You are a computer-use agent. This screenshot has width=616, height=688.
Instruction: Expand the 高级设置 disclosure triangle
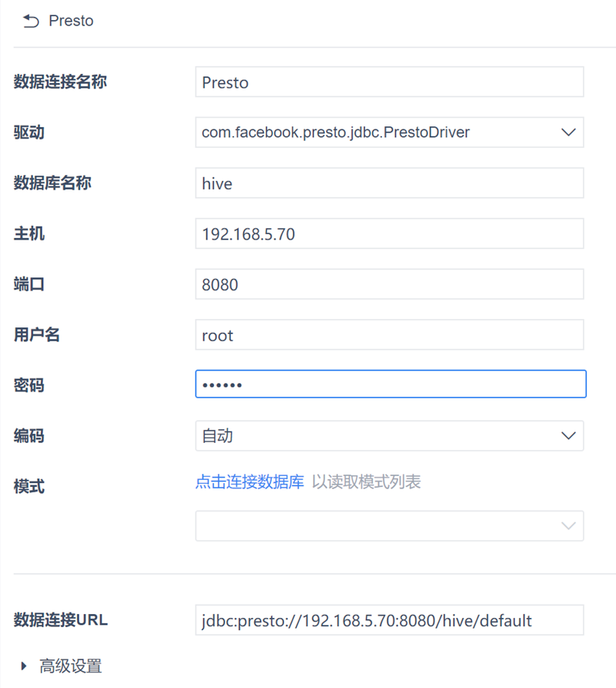point(25,666)
